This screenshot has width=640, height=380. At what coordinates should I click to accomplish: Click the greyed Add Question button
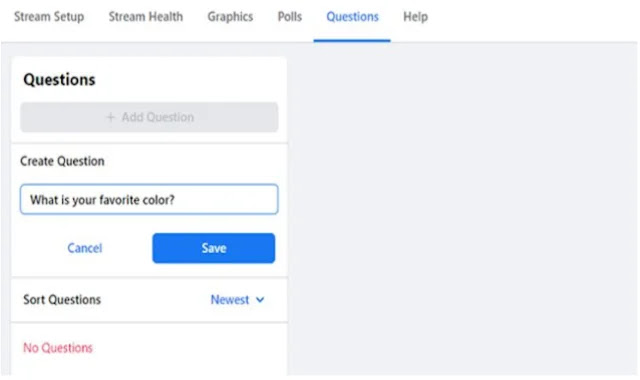(x=149, y=118)
